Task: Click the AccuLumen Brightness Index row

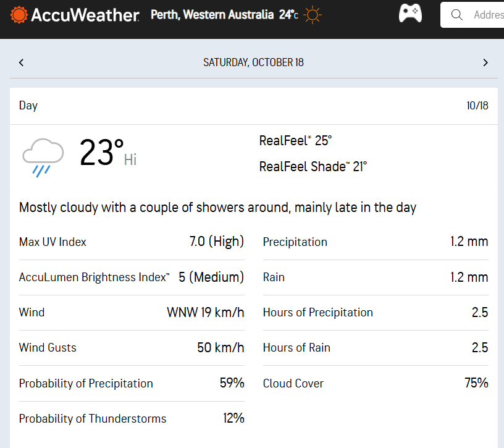Action: click(x=132, y=277)
